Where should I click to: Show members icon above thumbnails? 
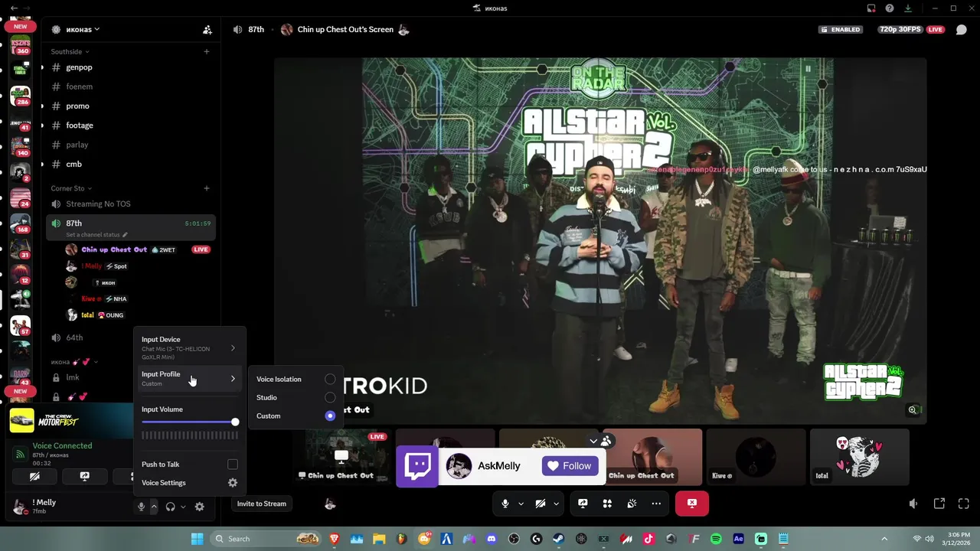coord(606,441)
